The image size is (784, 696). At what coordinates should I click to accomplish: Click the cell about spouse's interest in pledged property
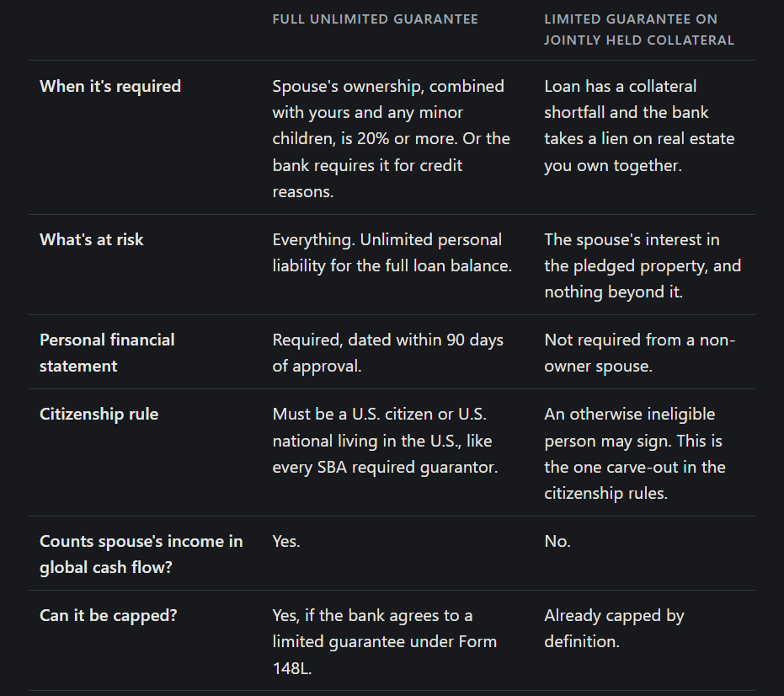point(643,265)
